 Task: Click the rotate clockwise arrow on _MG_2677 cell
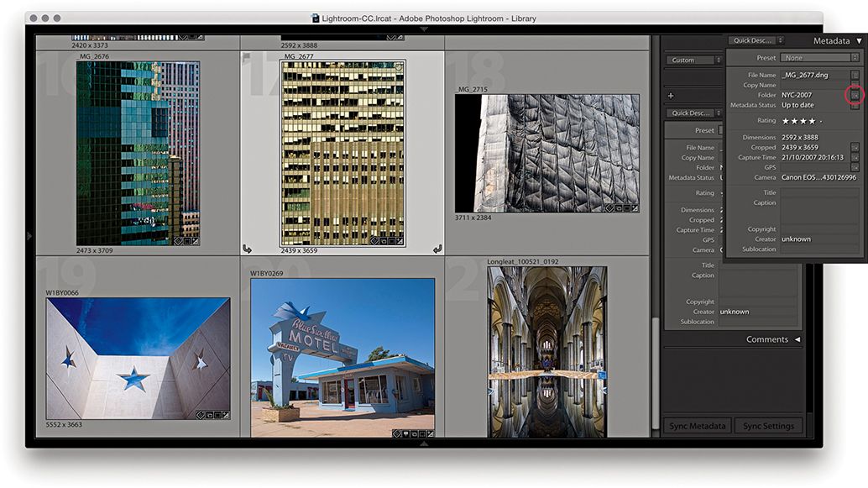[437, 249]
